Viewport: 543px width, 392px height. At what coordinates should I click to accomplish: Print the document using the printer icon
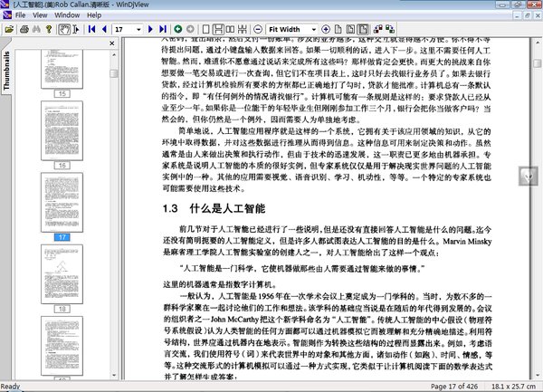(24, 30)
